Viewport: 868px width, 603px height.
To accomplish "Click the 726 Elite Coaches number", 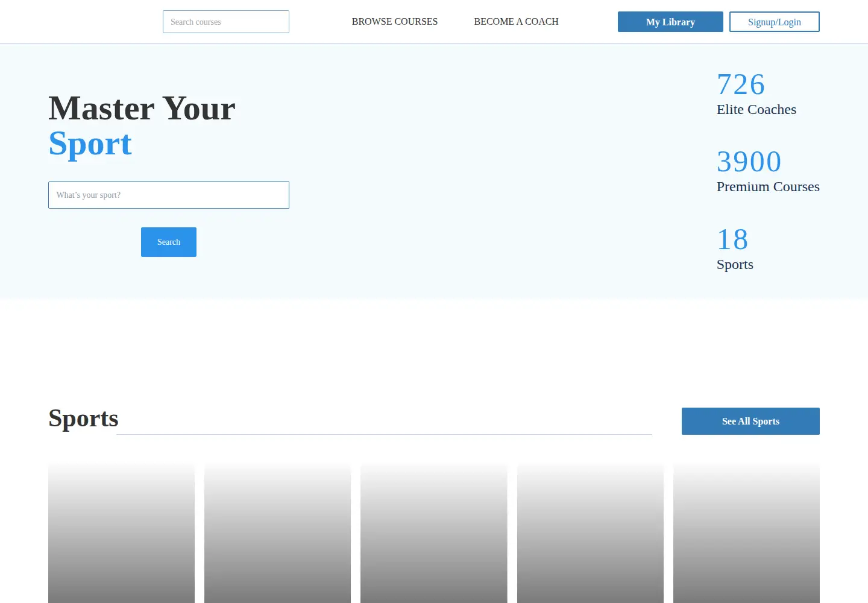I will [741, 84].
